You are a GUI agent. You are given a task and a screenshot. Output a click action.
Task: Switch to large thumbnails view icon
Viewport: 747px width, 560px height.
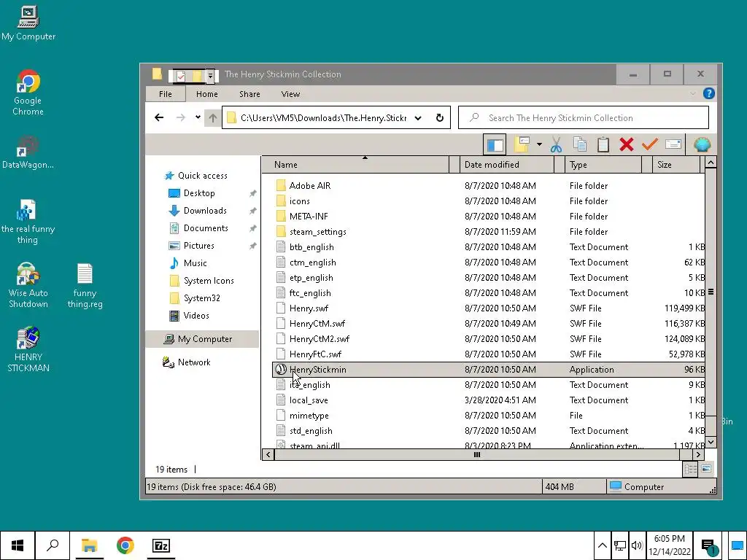point(706,469)
